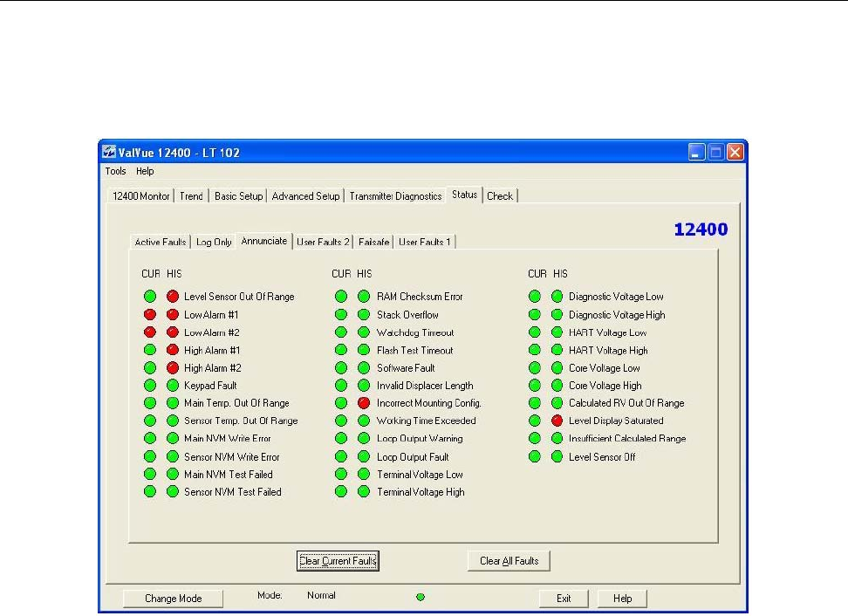Click the Diagnostic Voltage High label

tap(617, 314)
